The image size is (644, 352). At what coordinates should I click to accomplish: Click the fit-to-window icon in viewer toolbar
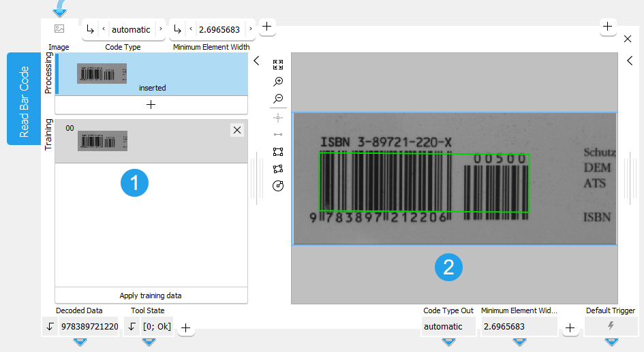278,65
